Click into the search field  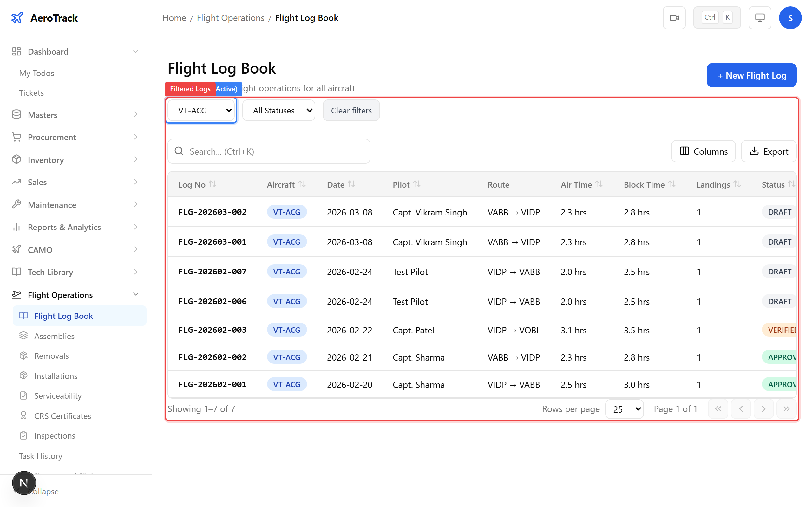pos(268,151)
